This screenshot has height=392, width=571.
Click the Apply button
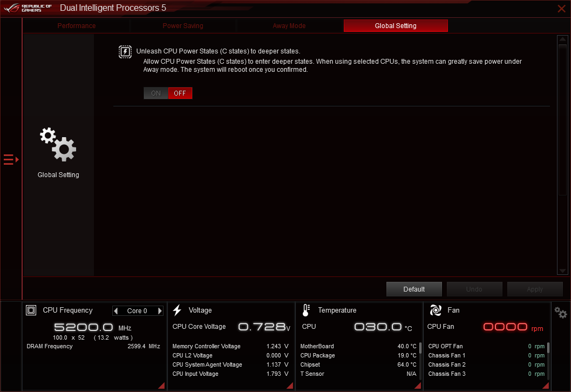tap(535, 289)
